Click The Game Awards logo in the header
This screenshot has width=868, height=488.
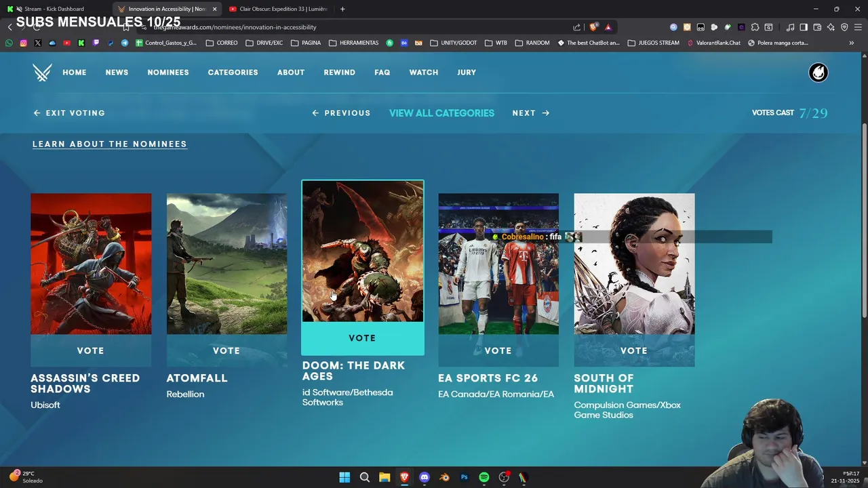click(42, 73)
